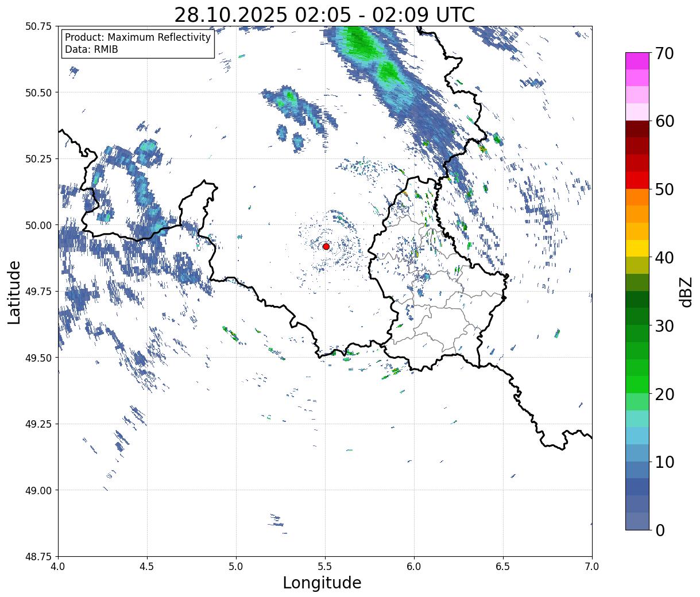Pick the yellow colorbar swatch just above 40 dBZ
This screenshot has width=700, height=597.
tap(637, 249)
